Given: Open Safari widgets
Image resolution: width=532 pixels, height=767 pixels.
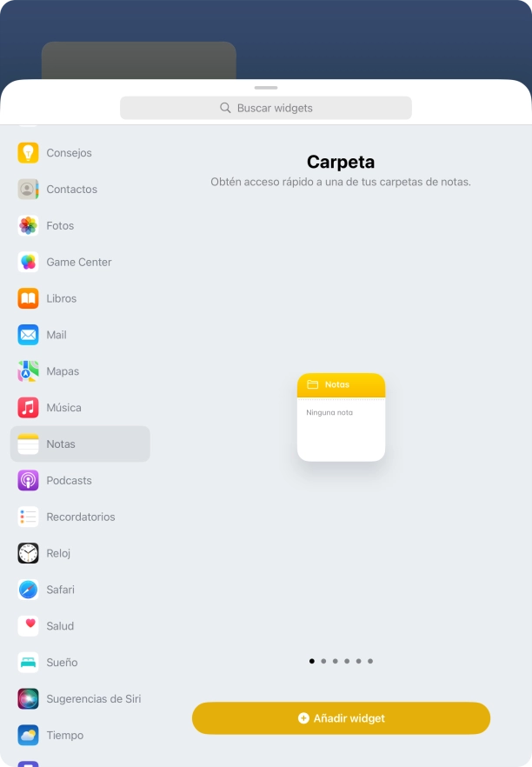Looking at the screenshot, I should [80, 590].
